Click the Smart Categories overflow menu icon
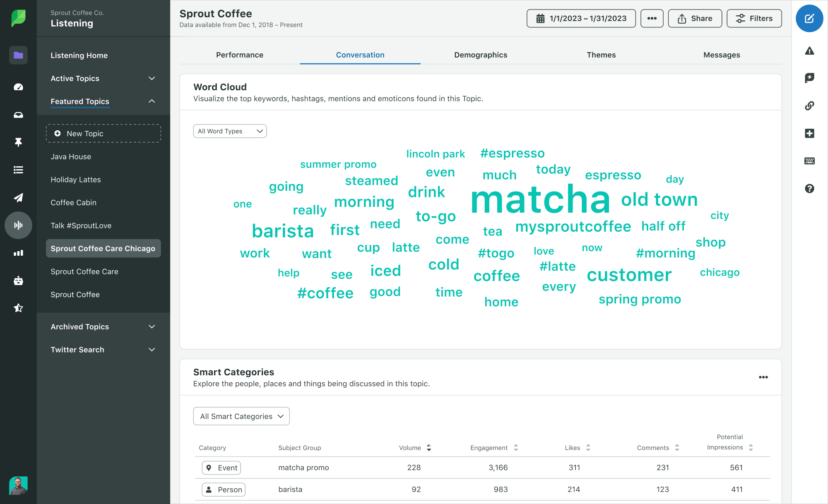This screenshot has width=828, height=504. coord(763,377)
